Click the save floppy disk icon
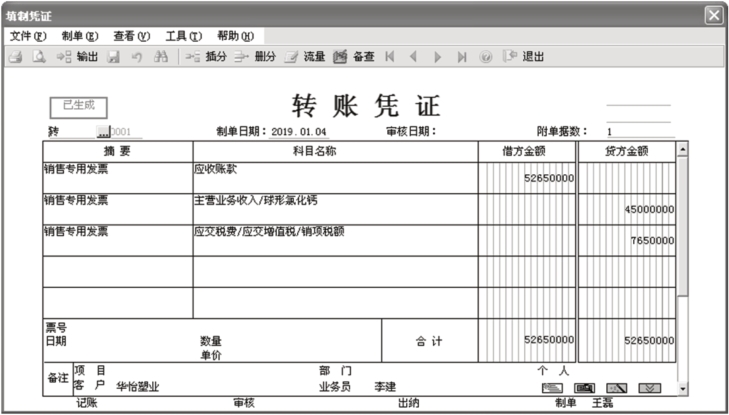The height and width of the screenshot is (415, 729). coord(113,57)
